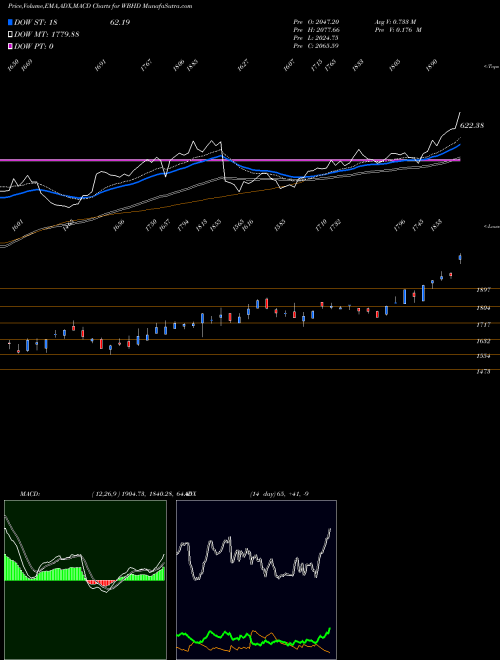Click the magenta DOW PT legend swatch
Viewport: 500px width, 660px height.
(x=10, y=46)
